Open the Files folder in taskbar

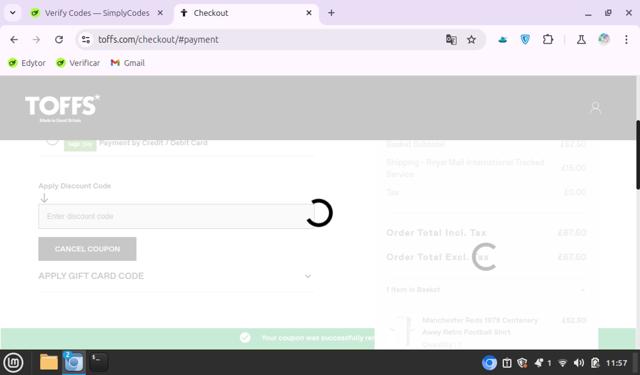pos(49,362)
